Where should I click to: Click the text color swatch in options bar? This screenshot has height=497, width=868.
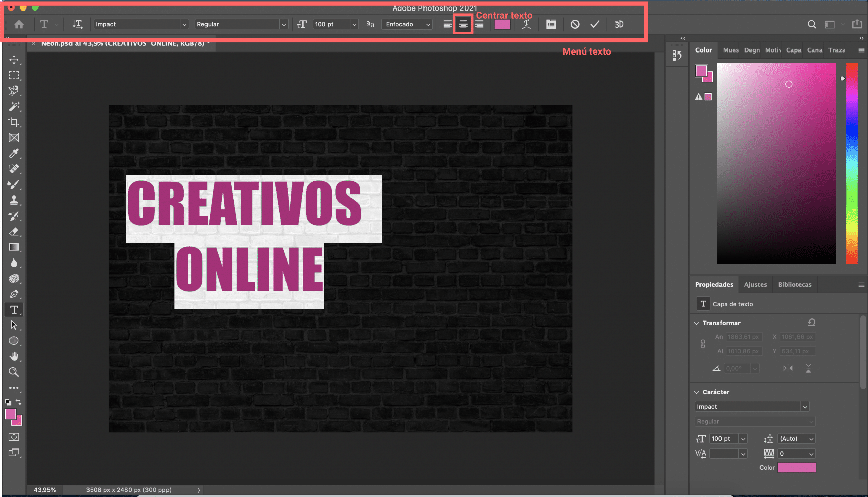point(502,24)
